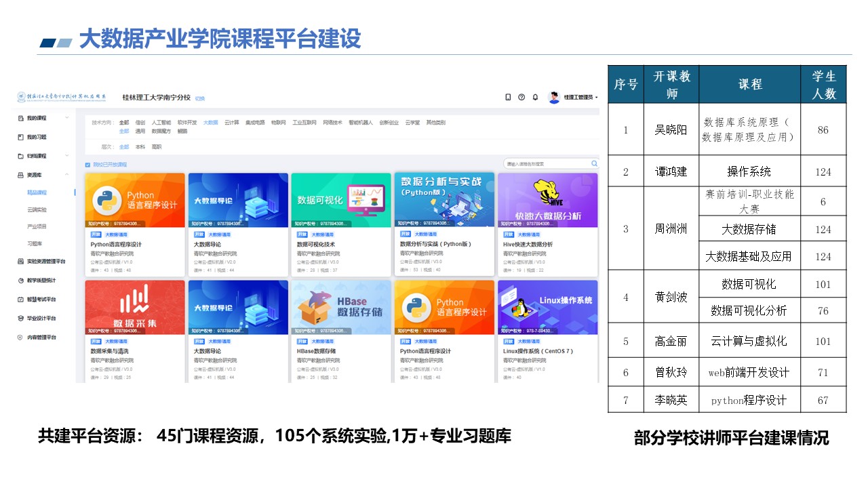Toggle the 院校已开放课程 checkbox

(87, 165)
